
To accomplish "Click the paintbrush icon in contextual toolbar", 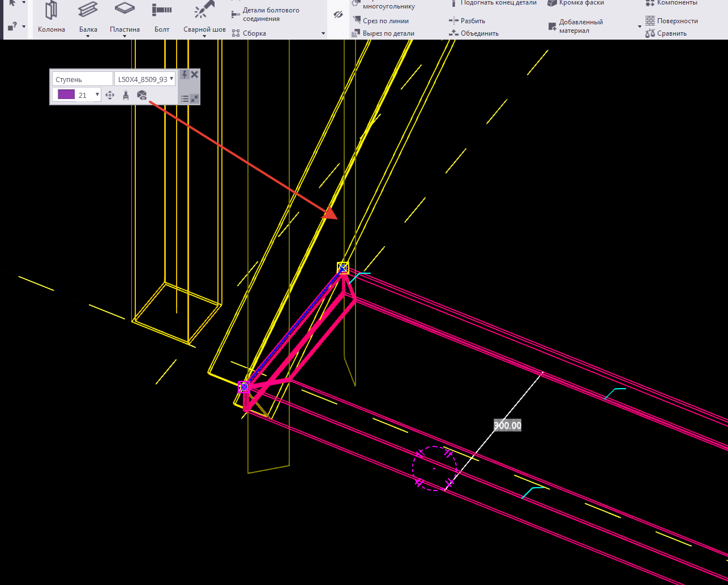I will (x=126, y=95).
